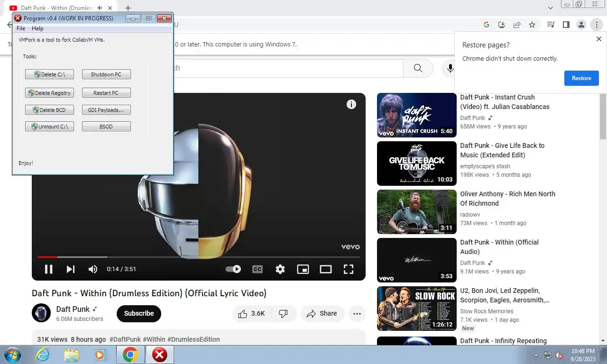The image size is (607, 364).
Task: Open the Slow Rock compilation thumbnail
Action: (x=417, y=309)
